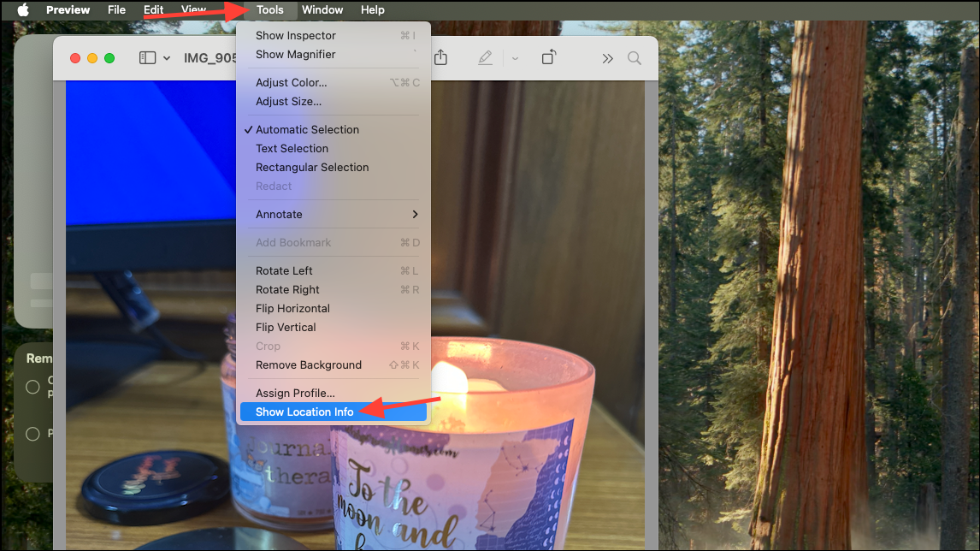This screenshot has width=980, height=551.
Task: Open the View menu
Action: [193, 10]
